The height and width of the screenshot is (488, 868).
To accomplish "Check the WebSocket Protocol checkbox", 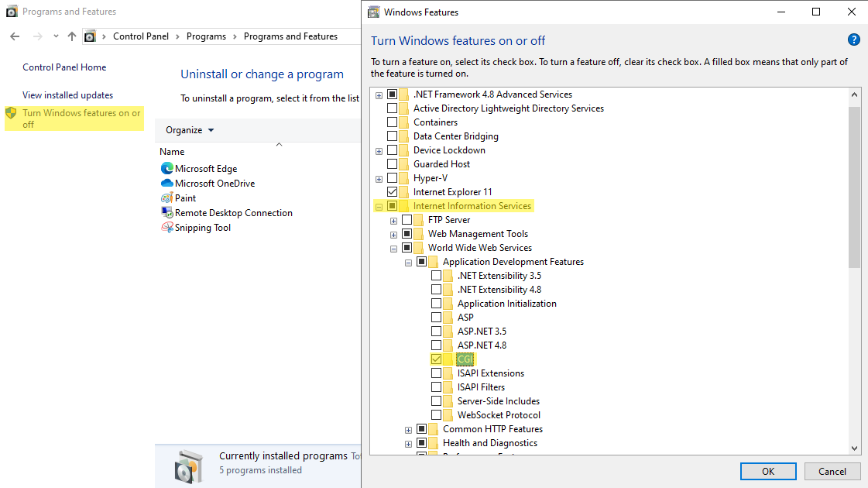I will click(436, 415).
